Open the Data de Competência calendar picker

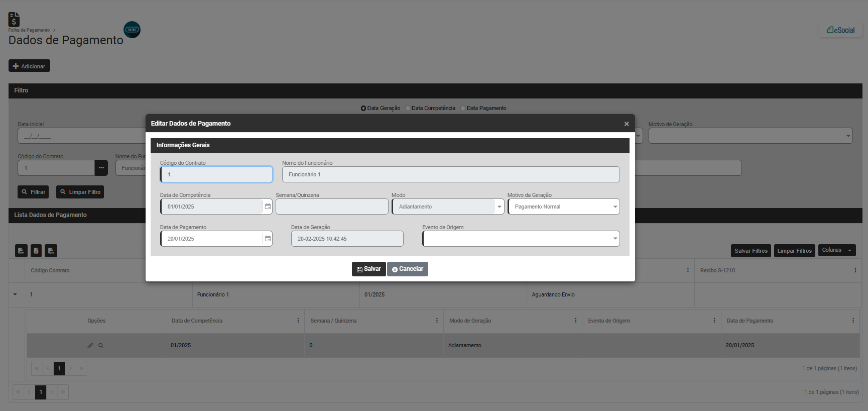pos(268,207)
